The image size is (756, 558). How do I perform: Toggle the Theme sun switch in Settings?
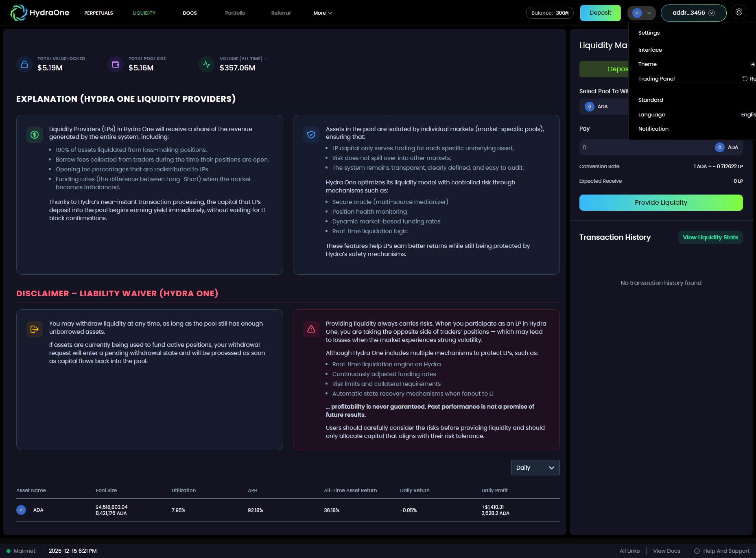[753, 64]
